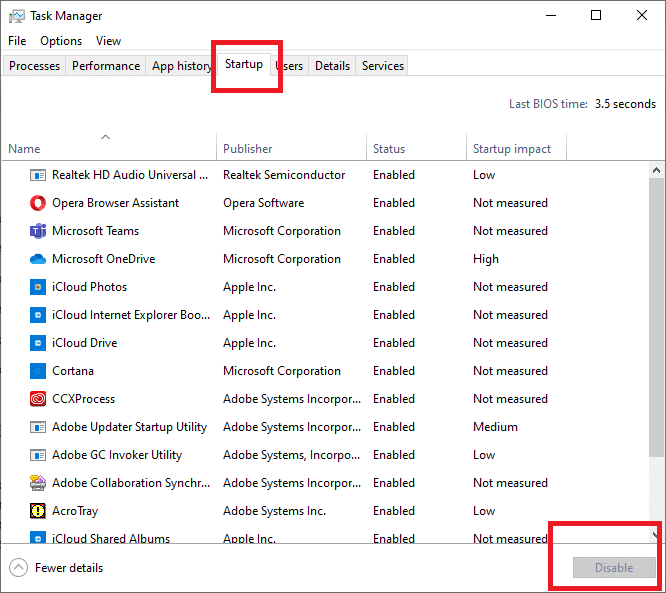Sort by Startup impact column header
Image resolution: width=666 pixels, height=593 pixels.
click(516, 145)
